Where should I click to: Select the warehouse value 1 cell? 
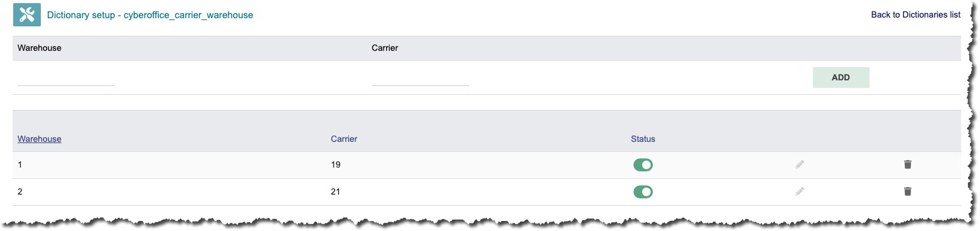(20, 164)
